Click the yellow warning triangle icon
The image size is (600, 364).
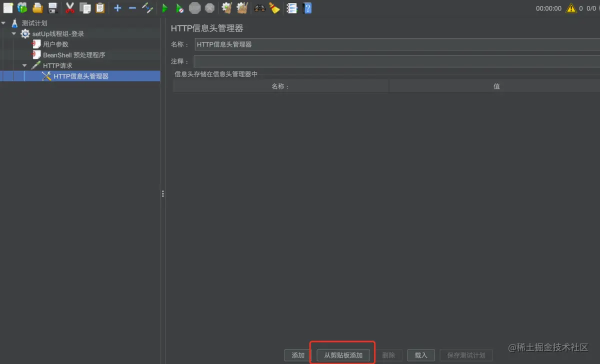[x=571, y=8]
